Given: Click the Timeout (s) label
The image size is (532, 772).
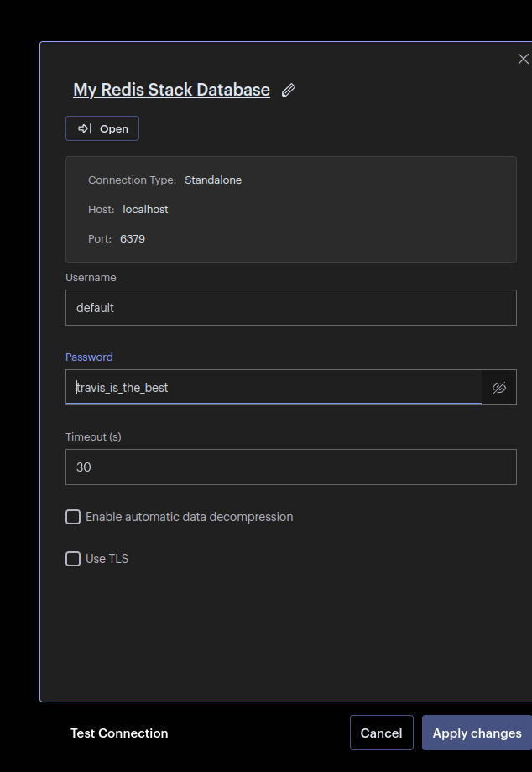Looking at the screenshot, I should click(x=93, y=436).
